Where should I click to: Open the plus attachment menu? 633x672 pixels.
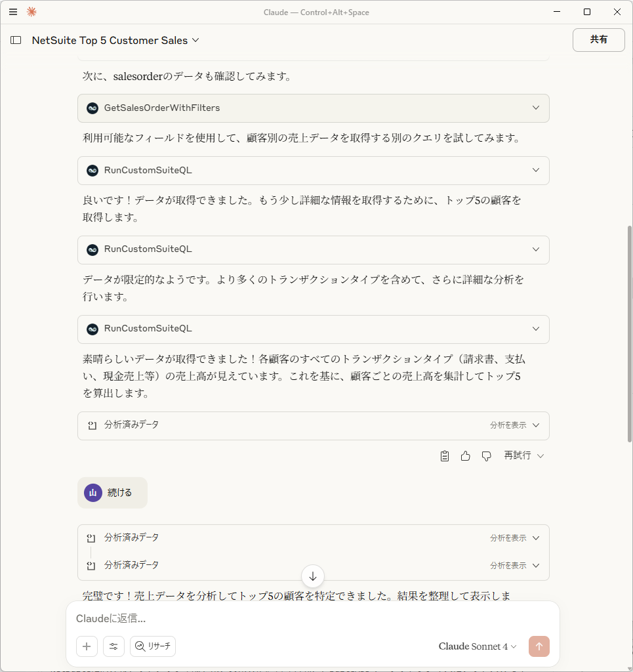(x=87, y=646)
